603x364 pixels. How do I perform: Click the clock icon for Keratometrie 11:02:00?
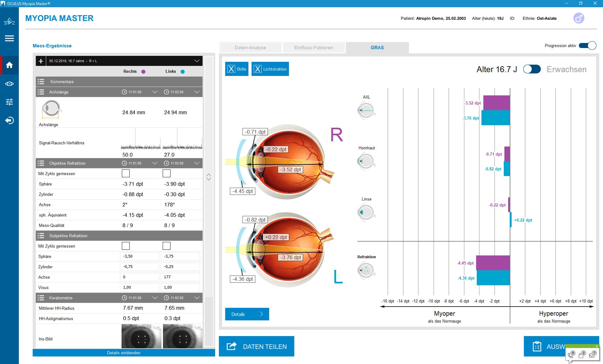(x=166, y=298)
